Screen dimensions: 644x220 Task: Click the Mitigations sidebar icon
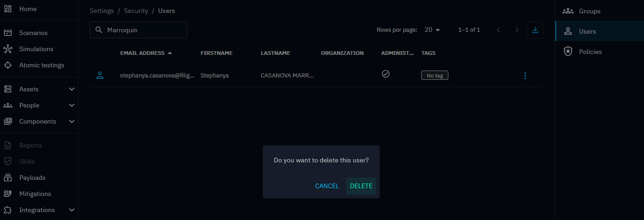(8, 194)
